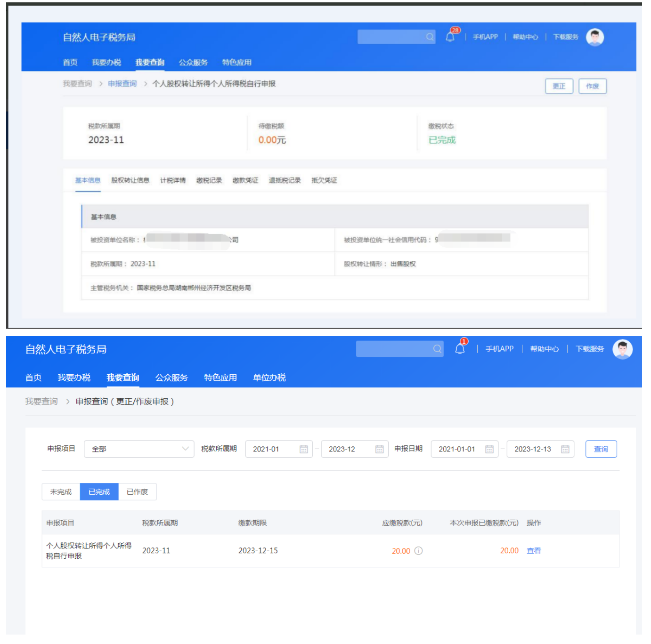Open calendar icon for 2021-01 tax period start
Viewport: 651px width, 644px height.
point(304,449)
